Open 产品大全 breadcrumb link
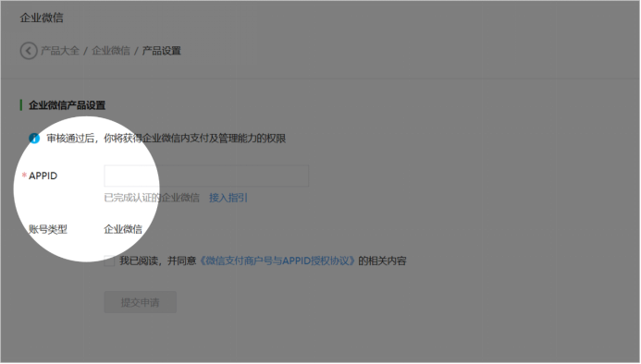The height and width of the screenshot is (364, 641). tap(60, 51)
